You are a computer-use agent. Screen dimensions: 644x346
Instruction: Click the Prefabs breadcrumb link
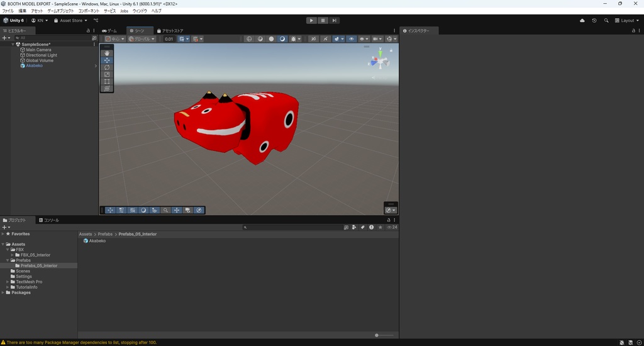(105, 234)
